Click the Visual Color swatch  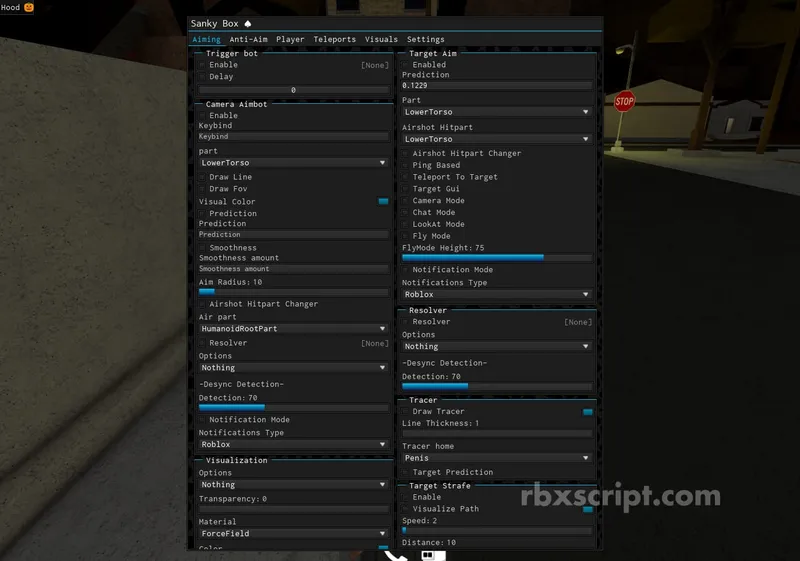click(x=383, y=201)
